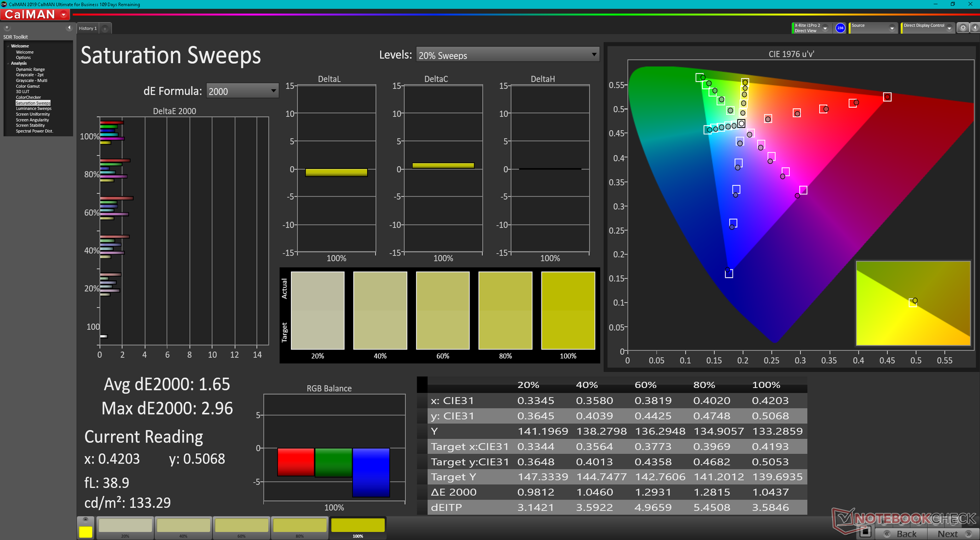This screenshot has height=540, width=980.
Task: Switch to the History 1 tab
Action: pyautogui.click(x=87, y=29)
